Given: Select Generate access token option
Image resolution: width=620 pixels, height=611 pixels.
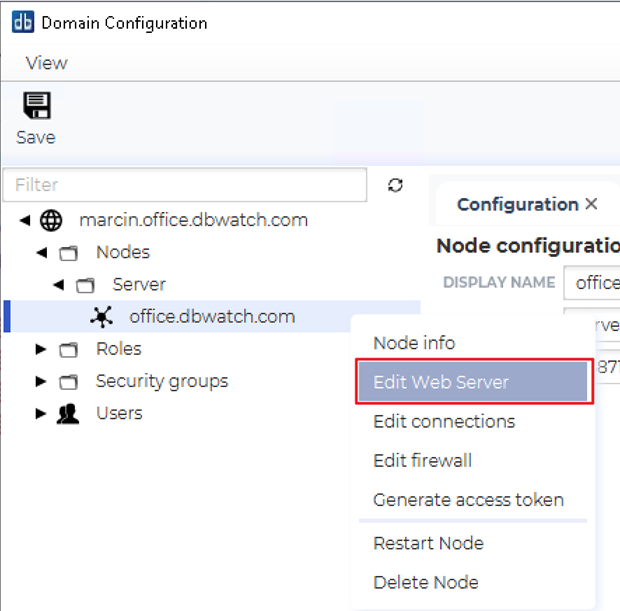Looking at the screenshot, I should pyautogui.click(x=468, y=500).
